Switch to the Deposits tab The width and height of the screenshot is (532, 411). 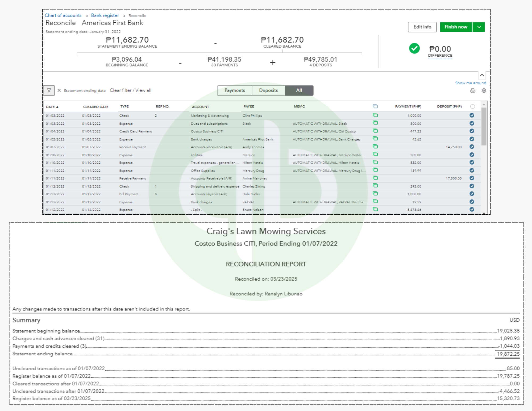pyautogui.click(x=268, y=90)
